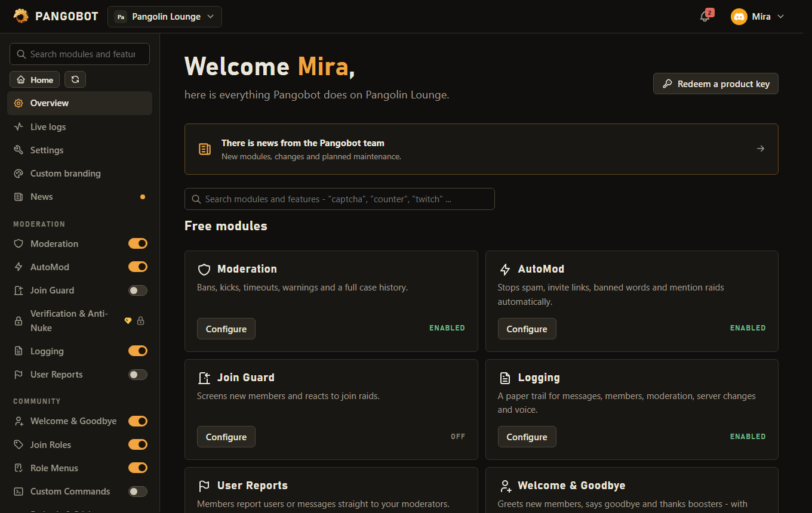Select Custom branding in sidebar
The image size is (812, 513).
(79, 174)
